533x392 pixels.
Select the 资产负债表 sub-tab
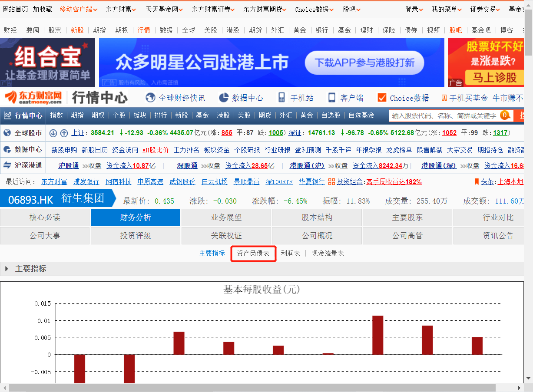(253, 253)
